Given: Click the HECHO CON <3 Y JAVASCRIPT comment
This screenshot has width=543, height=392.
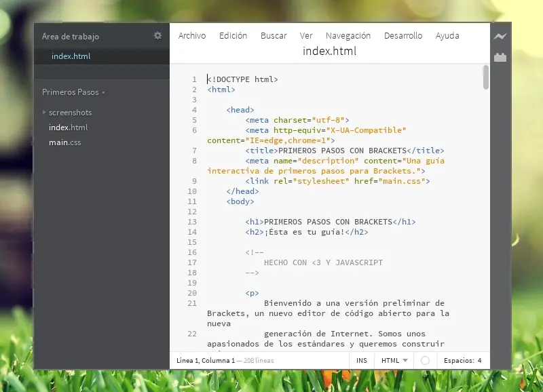Looking at the screenshot, I should (x=324, y=262).
